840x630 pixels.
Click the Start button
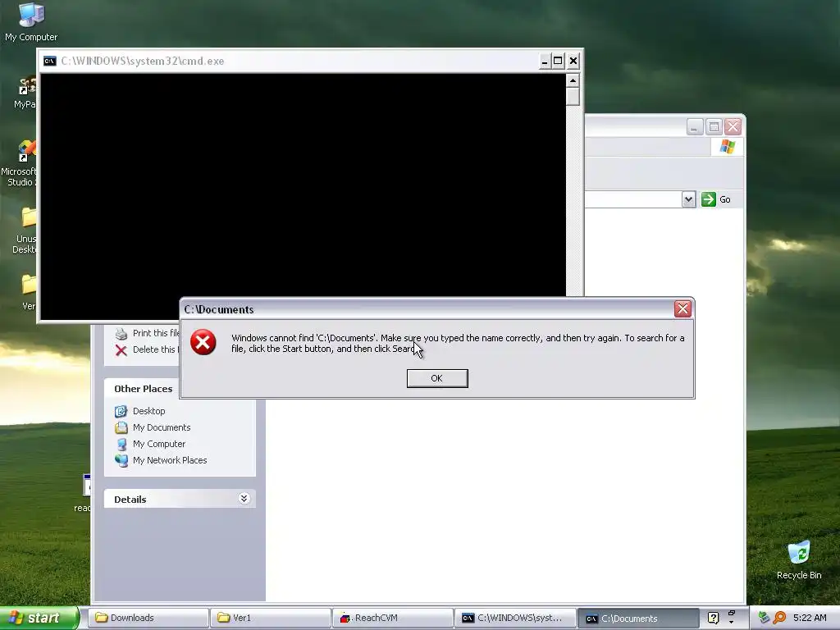tap(39, 619)
